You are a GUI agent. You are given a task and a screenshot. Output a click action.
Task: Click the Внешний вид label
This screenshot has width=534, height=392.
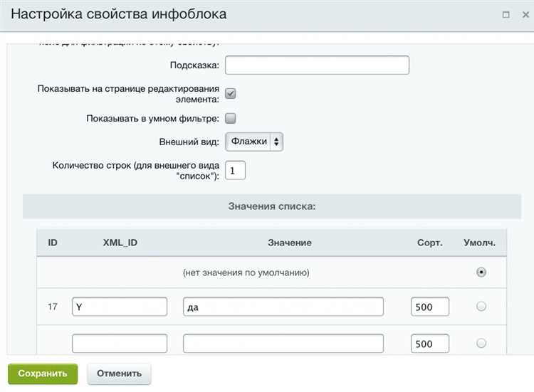click(189, 142)
